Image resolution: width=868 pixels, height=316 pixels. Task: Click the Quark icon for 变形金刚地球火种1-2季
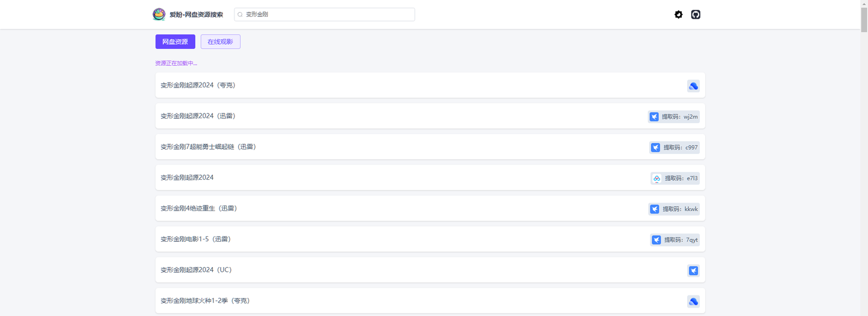coord(693,302)
